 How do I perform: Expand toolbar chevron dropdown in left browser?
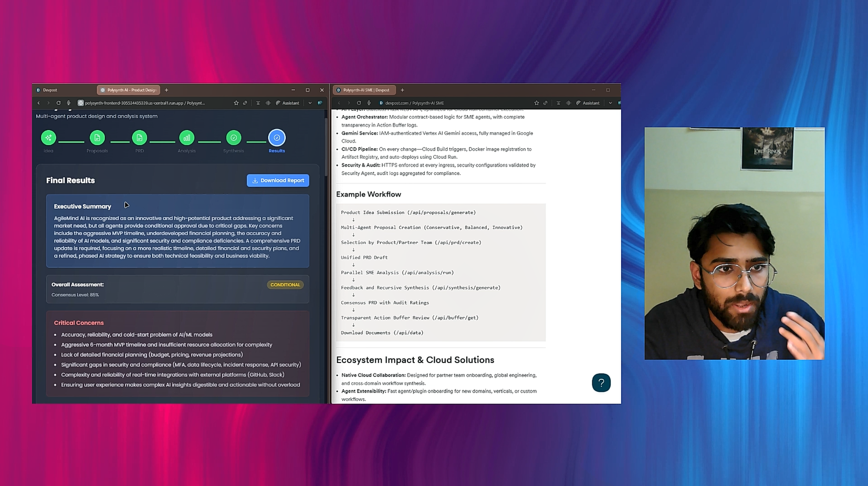coord(310,103)
